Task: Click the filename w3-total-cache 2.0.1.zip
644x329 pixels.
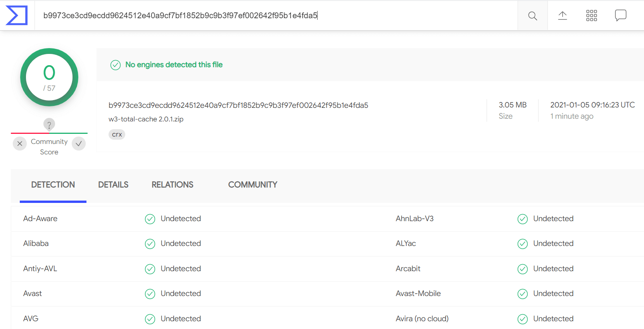Action: (146, 119)
